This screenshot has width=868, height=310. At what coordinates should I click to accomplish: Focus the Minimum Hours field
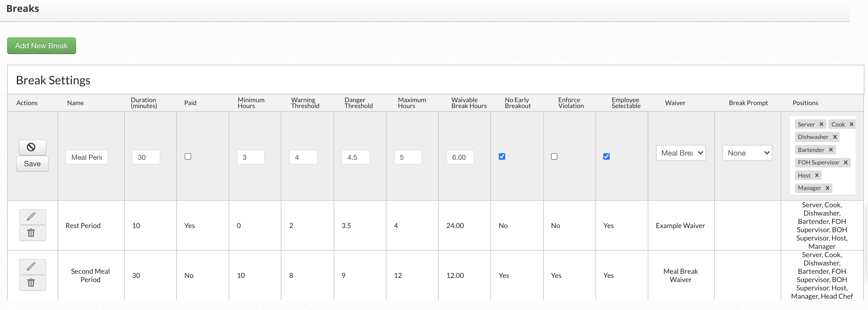(251, 157)
